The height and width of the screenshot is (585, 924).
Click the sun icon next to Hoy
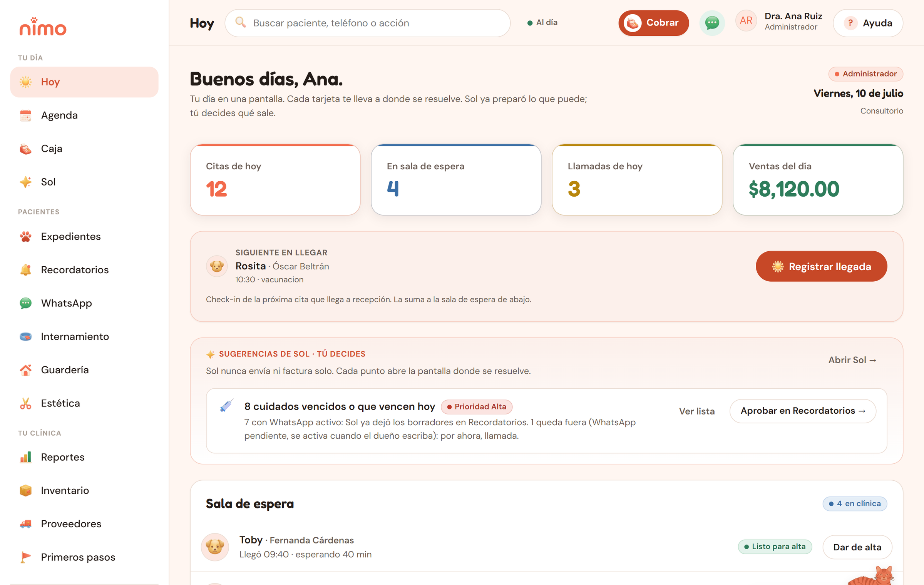(x=26, y=82)
